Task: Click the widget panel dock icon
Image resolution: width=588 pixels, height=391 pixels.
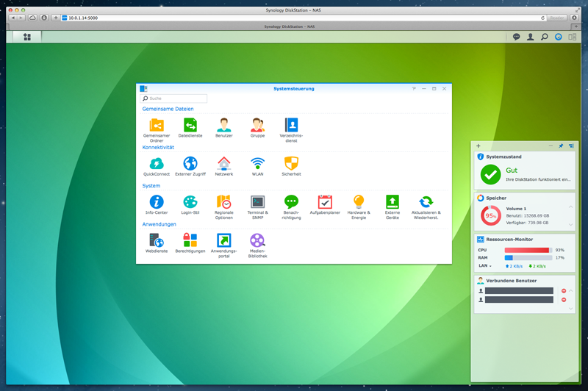Action: (571, 146)
